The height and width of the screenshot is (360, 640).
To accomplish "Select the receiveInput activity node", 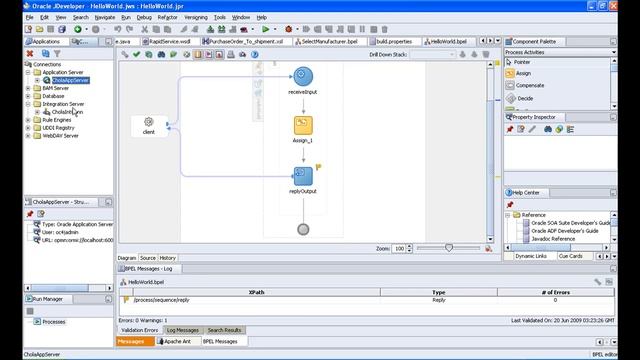I will pyautogui.click(x=303, y=76).
